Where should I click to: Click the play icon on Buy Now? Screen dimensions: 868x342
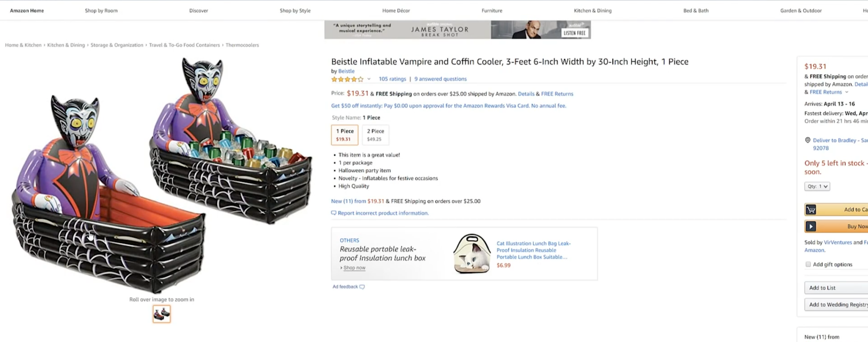click(811, 226)
